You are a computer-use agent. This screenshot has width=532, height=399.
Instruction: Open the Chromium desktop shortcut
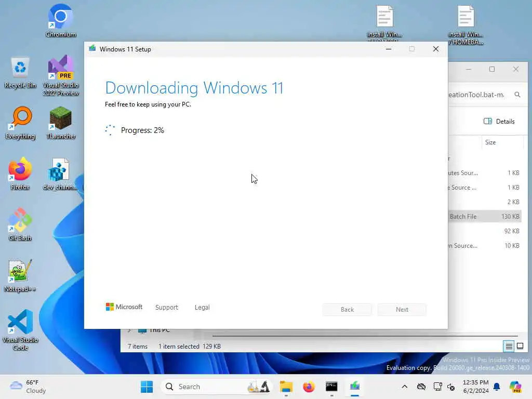point(61,21)
